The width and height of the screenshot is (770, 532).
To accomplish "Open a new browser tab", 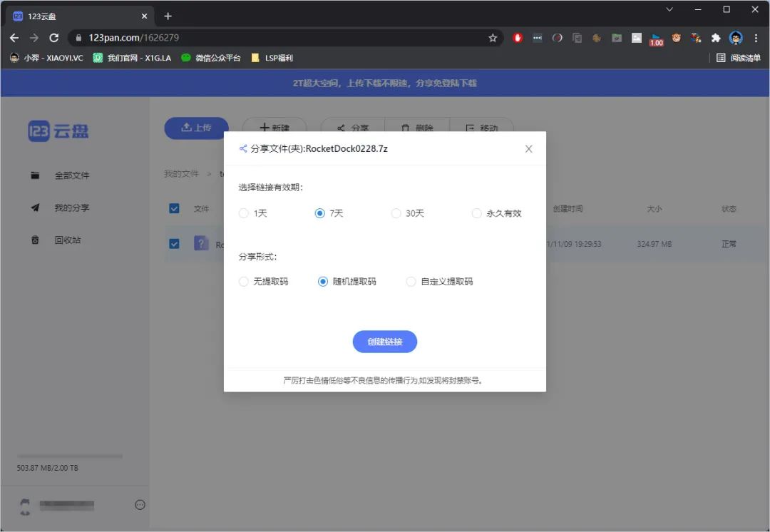I will pyautogui.click(x=168, y=16).
